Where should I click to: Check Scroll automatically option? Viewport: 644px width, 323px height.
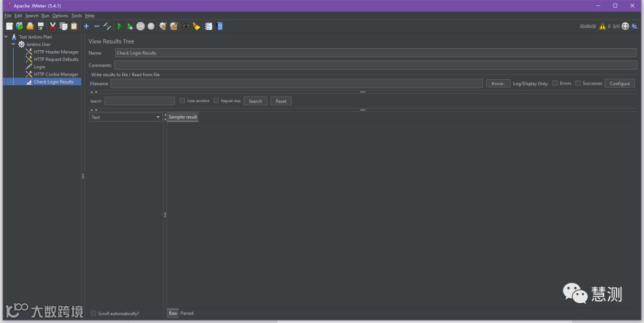pyautogui.click(x=93, y=313)
